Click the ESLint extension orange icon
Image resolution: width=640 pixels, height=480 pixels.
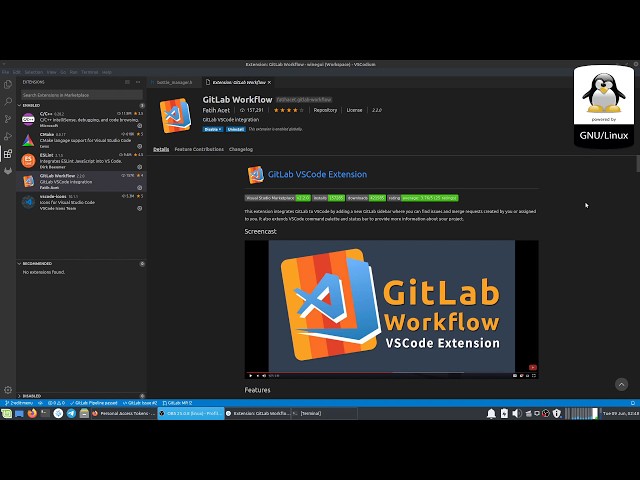coord(28,161)
